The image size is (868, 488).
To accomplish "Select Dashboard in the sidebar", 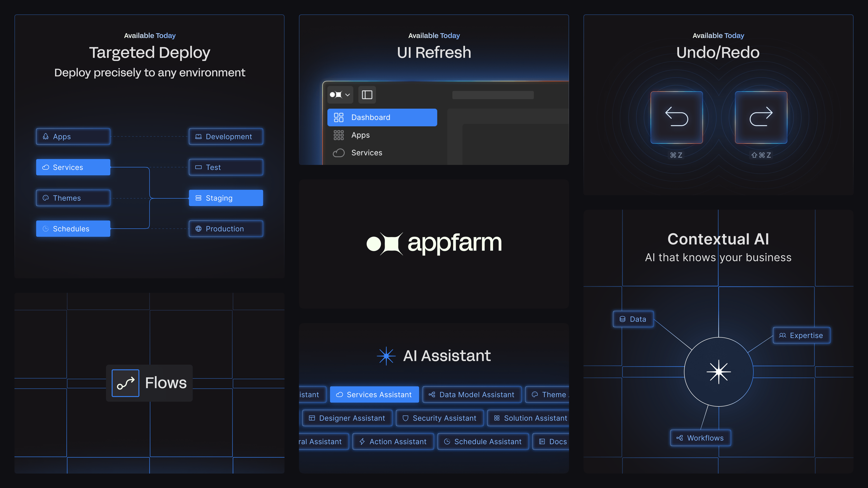I will coord(382,117).
